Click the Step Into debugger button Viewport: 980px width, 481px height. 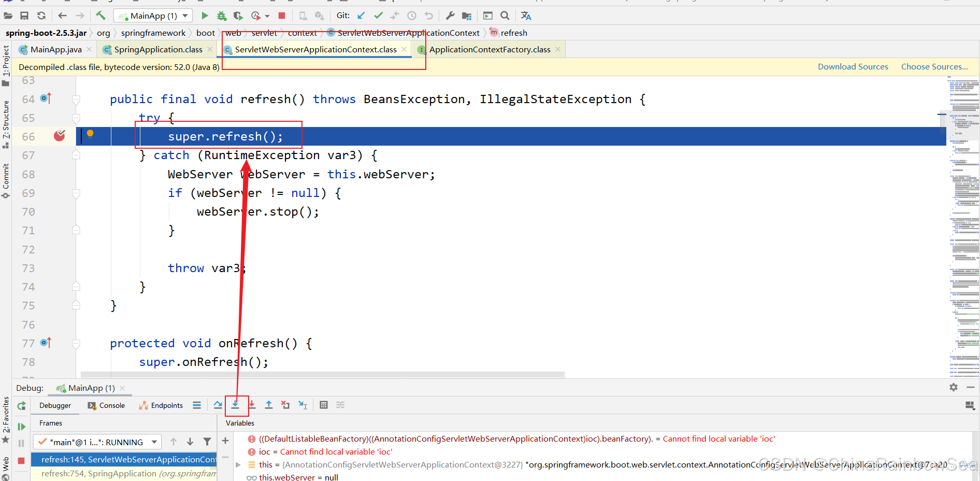[x=235, y=405]
